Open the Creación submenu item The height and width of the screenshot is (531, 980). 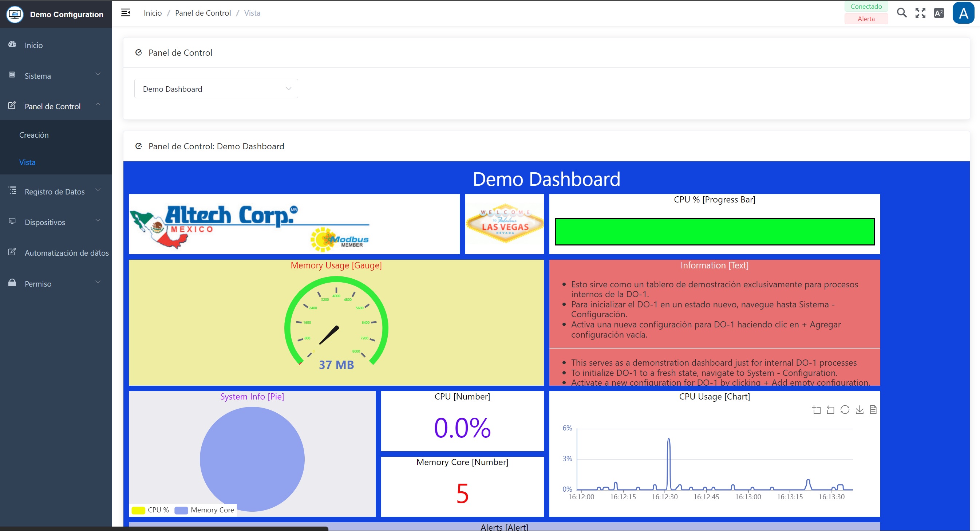click(x=34, y=135)
